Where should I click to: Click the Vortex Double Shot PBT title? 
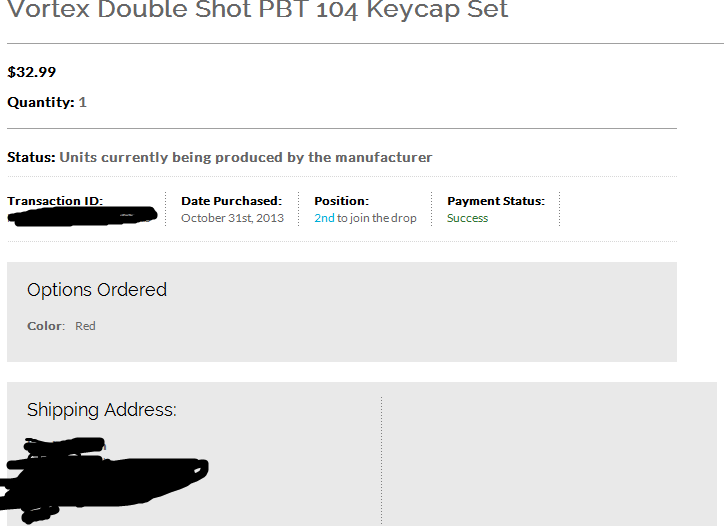[258, 9]
